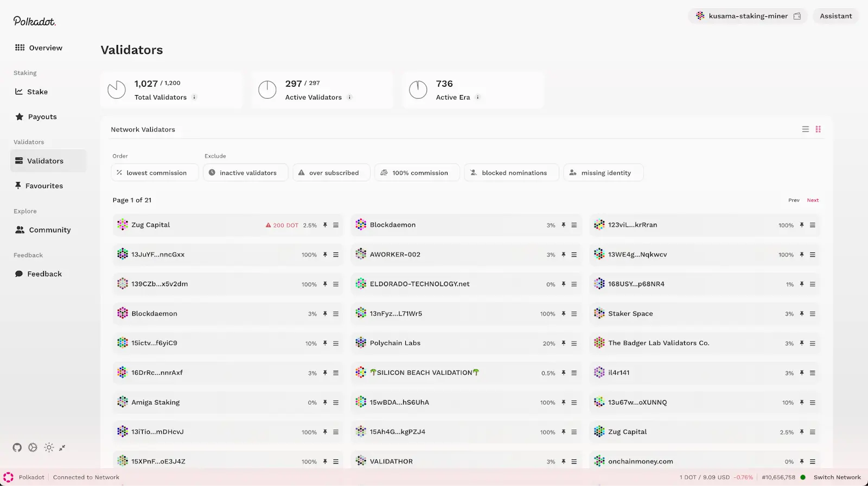The height and width of the screenshot is (486, 868).
Task: Collapse sidebar with the minimize arrows icon
Action: pyautogui.click(x=62, y=447)
